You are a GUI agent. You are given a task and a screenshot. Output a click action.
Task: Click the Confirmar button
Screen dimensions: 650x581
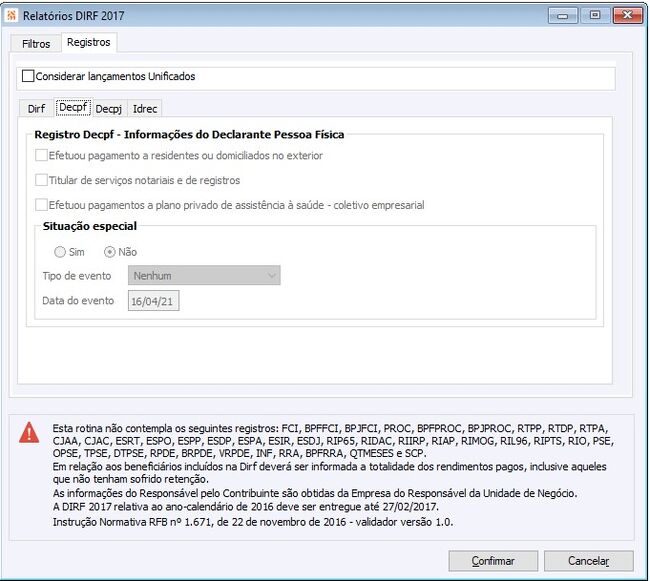click(493, 561)
